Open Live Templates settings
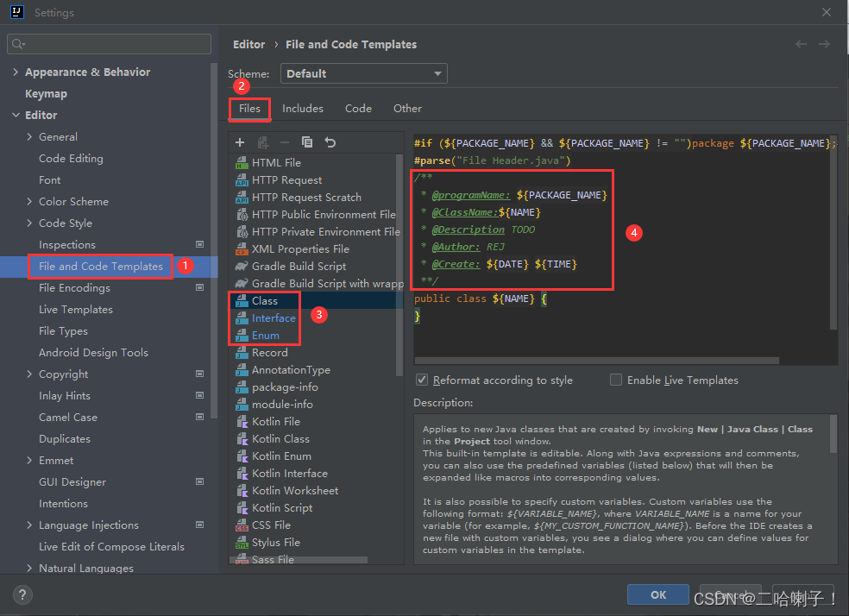The height and width of the screenshot is (616, 849). click(x=76, y=310)
